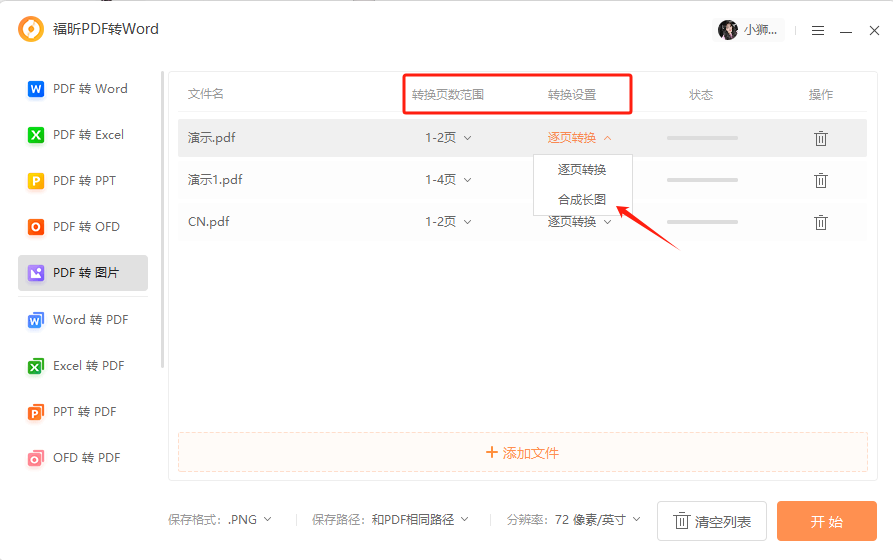Click the PDF to Word icon
Viewport: 893px width, 560px height.
click(36, 89)
